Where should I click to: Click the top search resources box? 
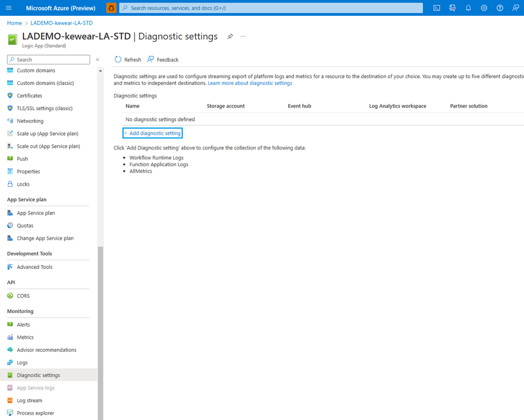271,8
